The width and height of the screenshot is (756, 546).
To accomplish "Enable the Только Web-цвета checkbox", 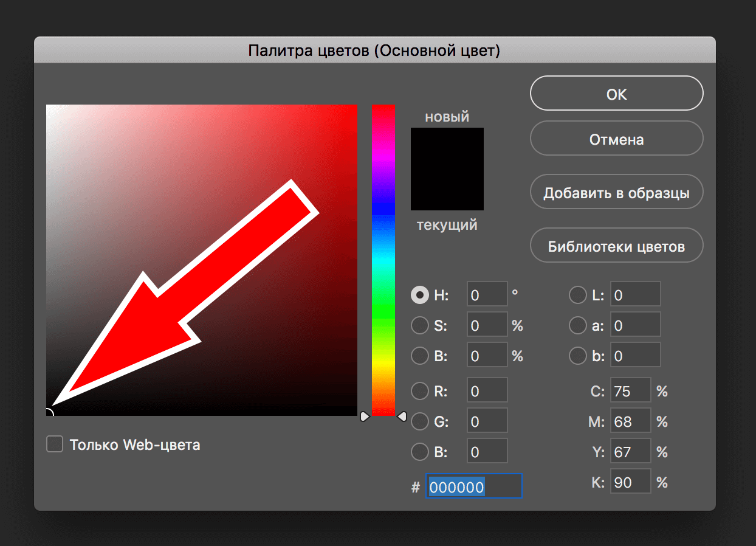I will [55, 444].
